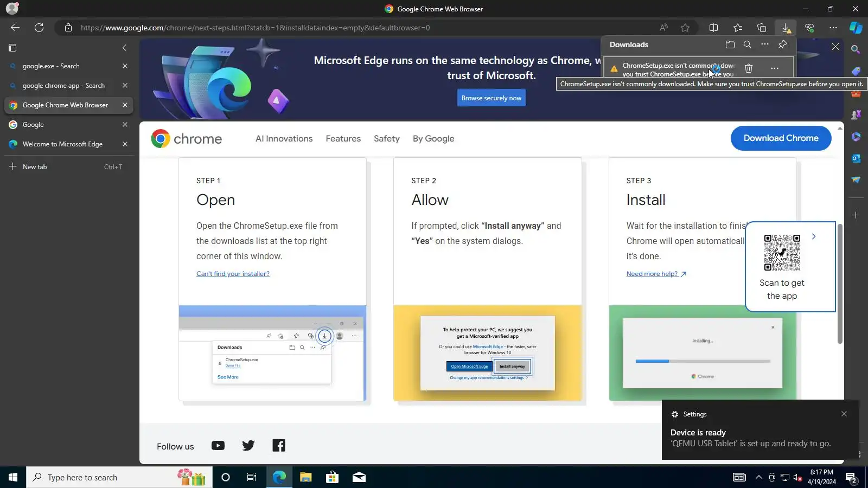This screenshot has height=488, width=868.
Task: Close the google.exe - Search tab
Action: tap(125, 66)
